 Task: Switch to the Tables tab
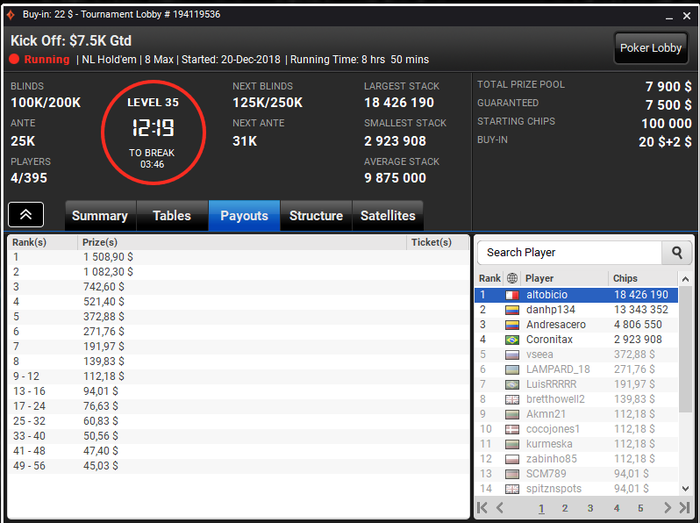point(172,216)
